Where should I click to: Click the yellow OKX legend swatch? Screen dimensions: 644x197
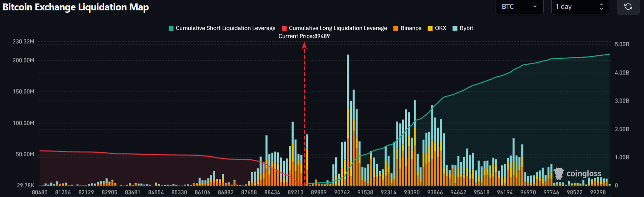pyautogui.click(x=430, y=28)
